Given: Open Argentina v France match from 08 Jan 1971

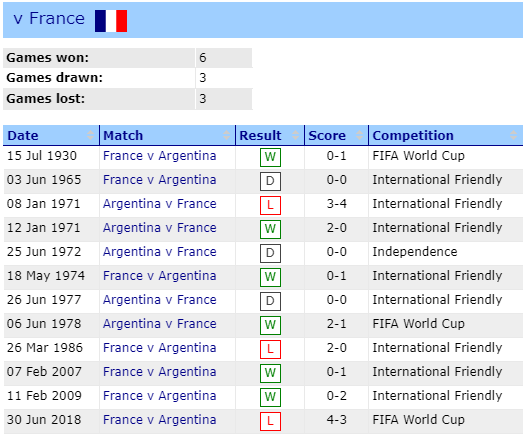Looking at the screenshot, I should [160, 204].
